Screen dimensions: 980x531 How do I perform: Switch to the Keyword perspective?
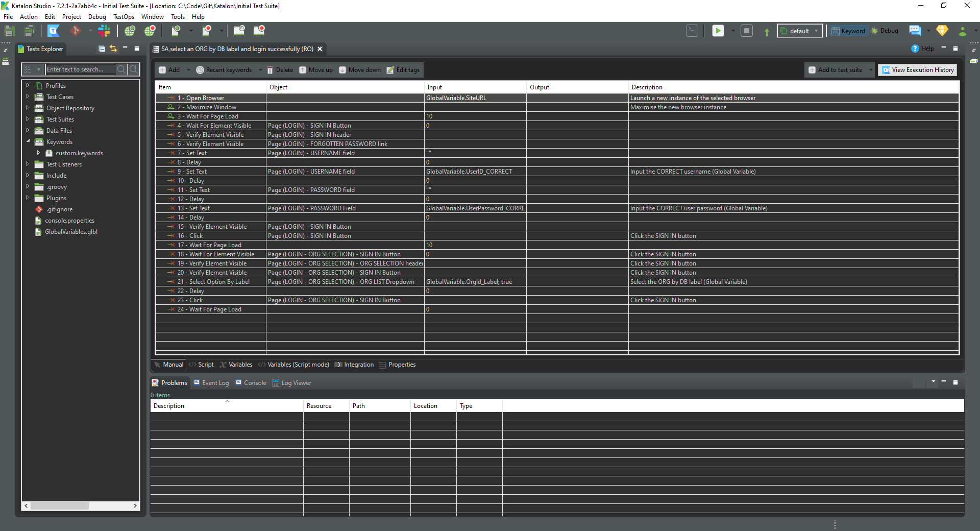[848, 31]
